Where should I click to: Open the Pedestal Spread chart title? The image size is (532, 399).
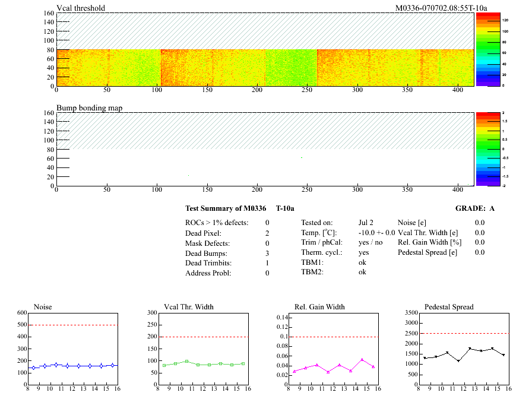click(449, 306)
